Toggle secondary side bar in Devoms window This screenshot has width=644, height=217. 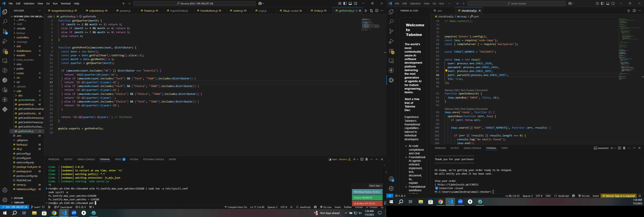pyautogui.click(x=355, y=3)
